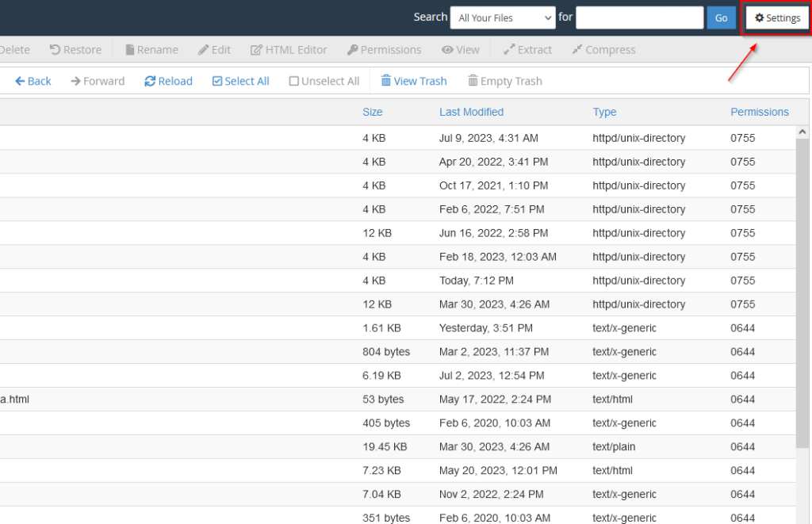Go Back with the arrow link
812x524 pixels.
[33, 82]
